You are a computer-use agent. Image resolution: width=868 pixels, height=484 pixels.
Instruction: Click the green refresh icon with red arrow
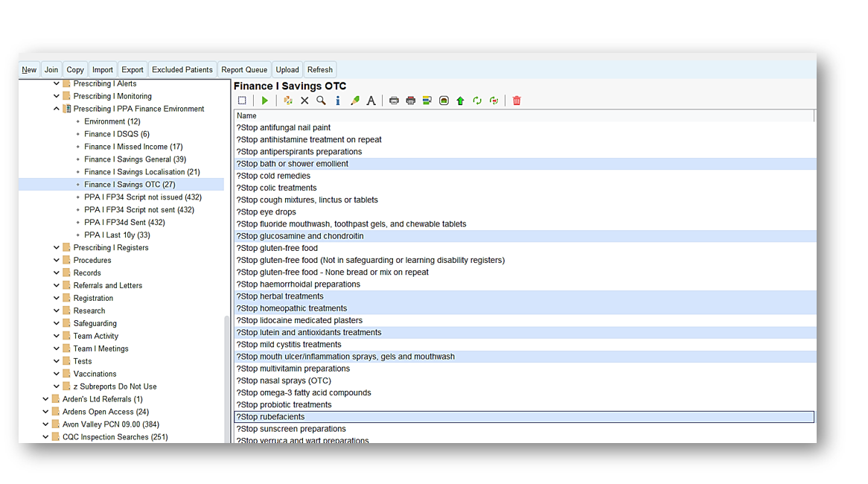pyautogui.click(x=494, y=101)
